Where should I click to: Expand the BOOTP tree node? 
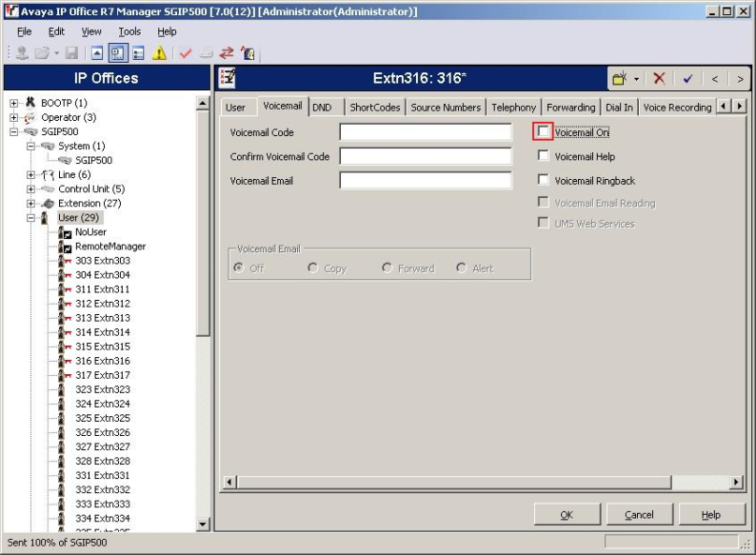(15, 103)
